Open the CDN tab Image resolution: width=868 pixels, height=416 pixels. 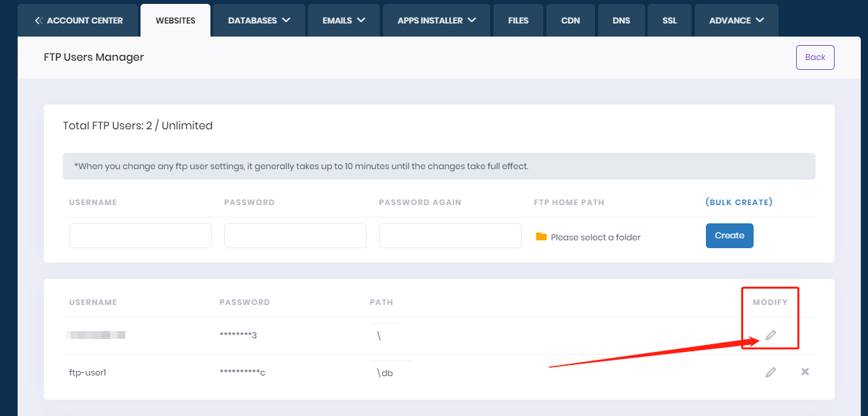(x=570, y=20)
